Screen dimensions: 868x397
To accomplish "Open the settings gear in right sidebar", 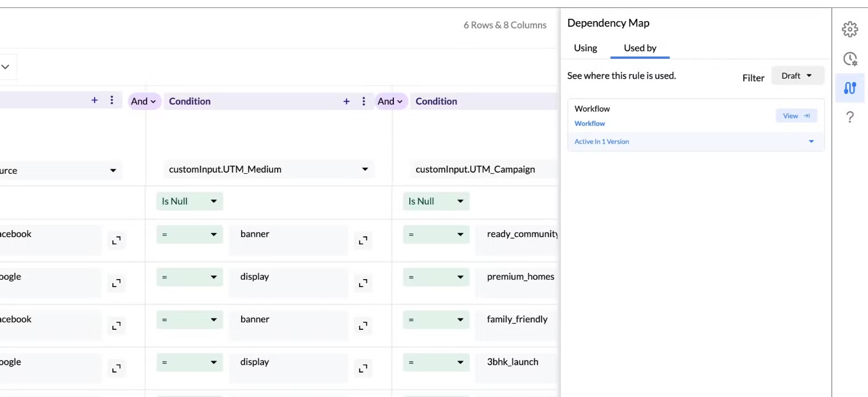I will [849, 30].
